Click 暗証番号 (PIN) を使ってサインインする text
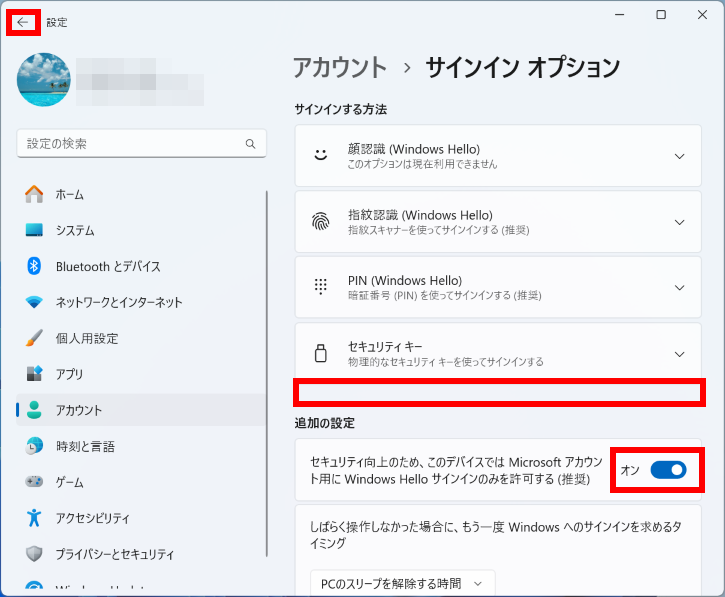The height and width of the screenshot is (597, 725). (x=444, y=295)
